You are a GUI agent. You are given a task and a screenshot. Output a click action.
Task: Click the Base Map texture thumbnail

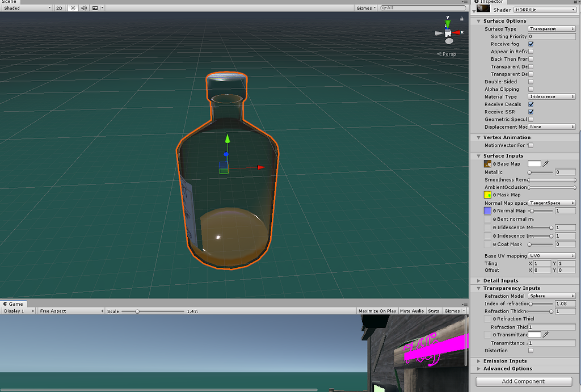[x=487, y=164]
